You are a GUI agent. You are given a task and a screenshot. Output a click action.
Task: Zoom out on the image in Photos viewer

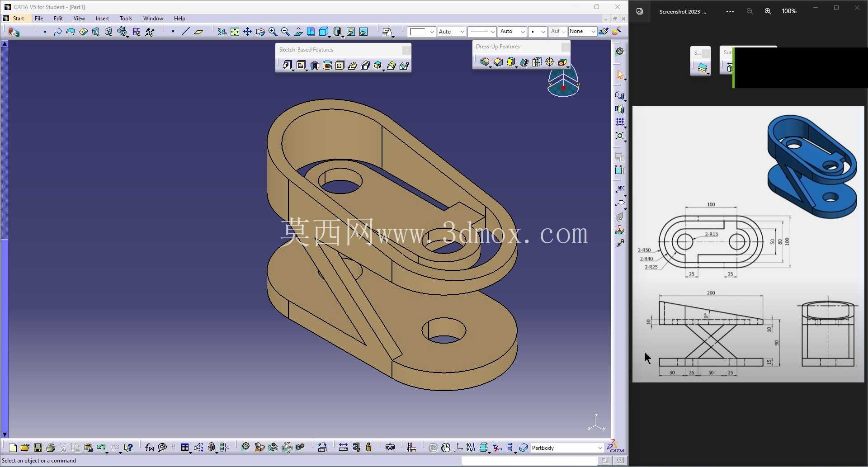tap(750, 11)
